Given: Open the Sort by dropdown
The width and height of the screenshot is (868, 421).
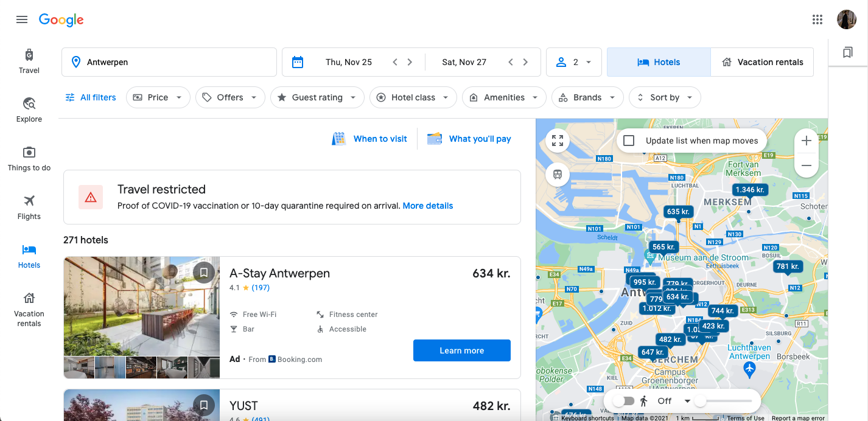Looking at the screenshot, I should coord(664,97).
